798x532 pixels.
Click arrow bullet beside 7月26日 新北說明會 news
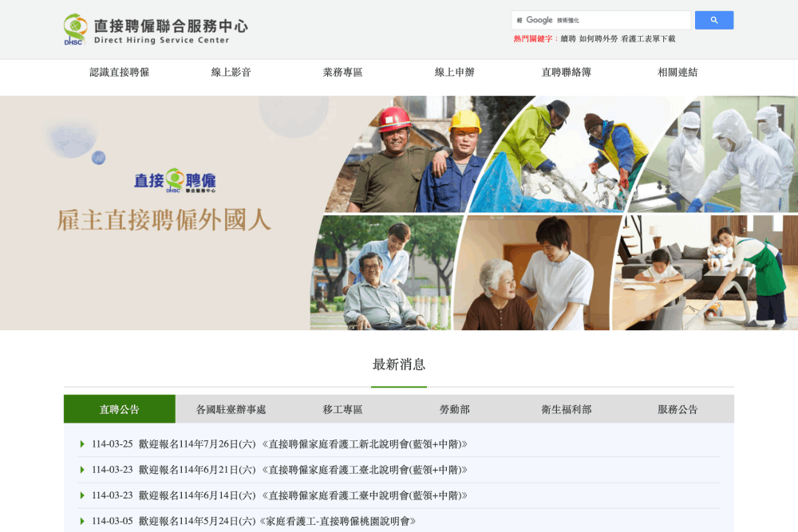click(82, 444)
